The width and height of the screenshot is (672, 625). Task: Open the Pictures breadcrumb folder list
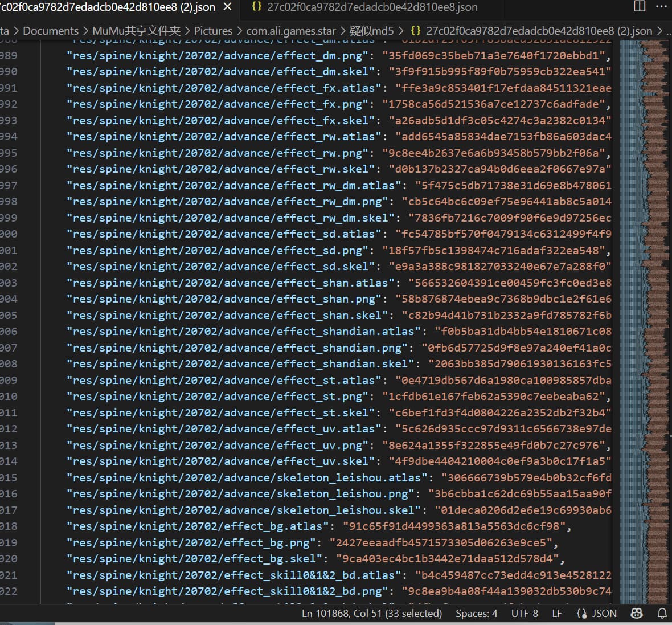pyautogui.click(x=213, y=31)
